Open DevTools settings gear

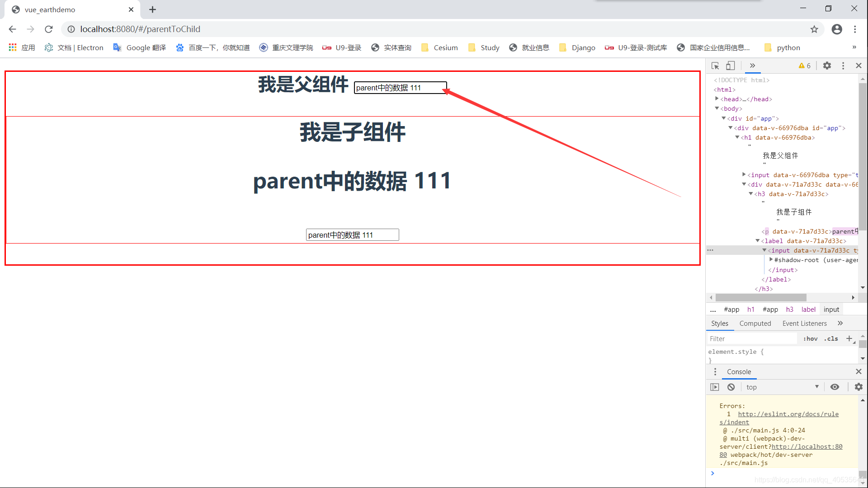(827, 66)
